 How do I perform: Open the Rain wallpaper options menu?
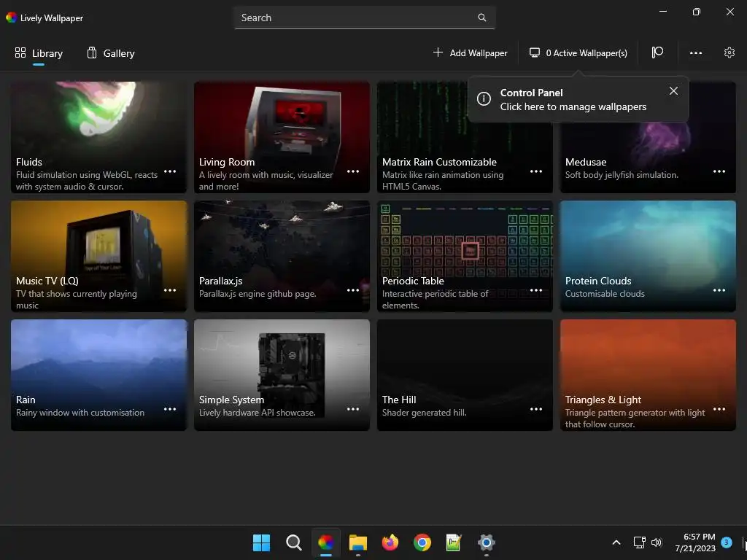click(x=170, y=409)
